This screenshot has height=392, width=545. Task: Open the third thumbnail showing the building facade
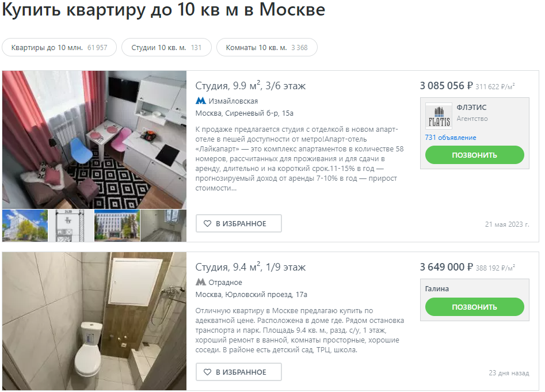[117, 226]
